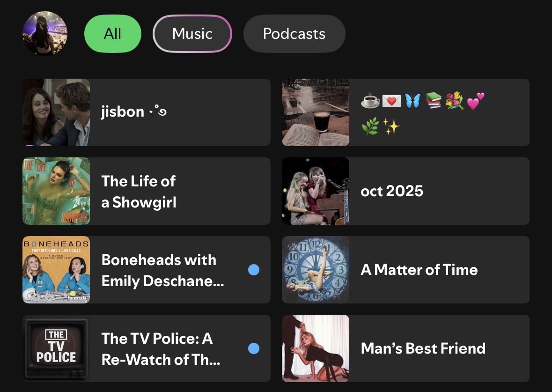Select the All filter chip
This screenshot has width=552, height=392.
pos(113,34)
